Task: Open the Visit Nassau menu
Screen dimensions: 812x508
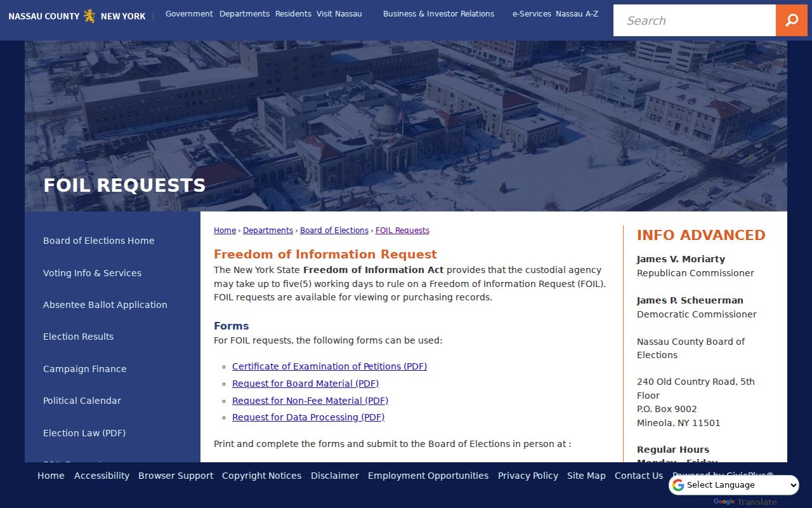Action: (339, 13)
